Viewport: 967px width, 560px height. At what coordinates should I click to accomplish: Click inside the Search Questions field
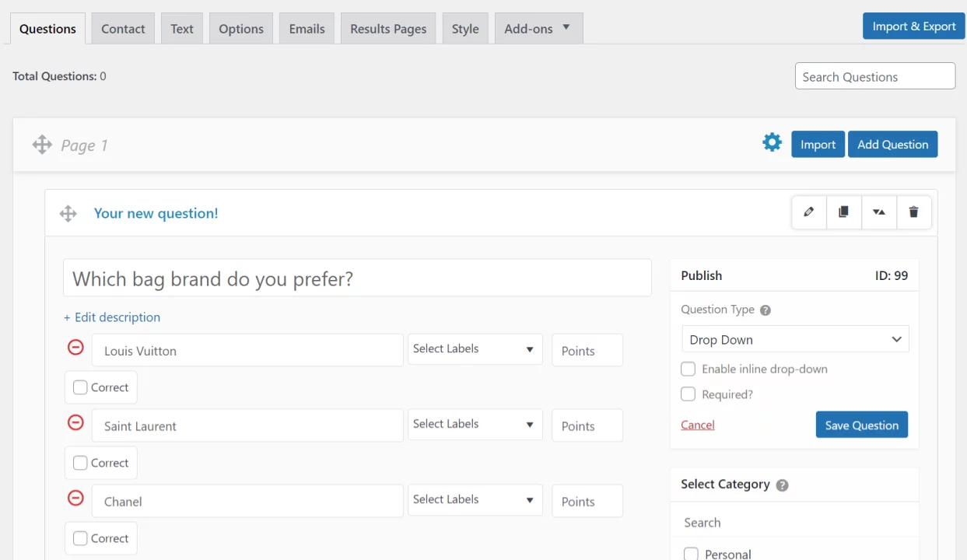tap(874, 76)
